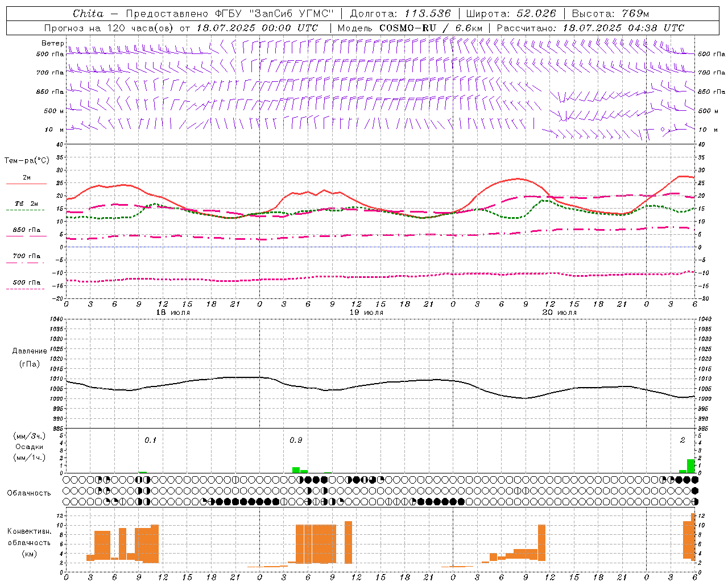Click the tallest green precipitation bar at chart end
Image resolution: width=728 pixels, height=582 pixels.
click(x=690, y=466)
